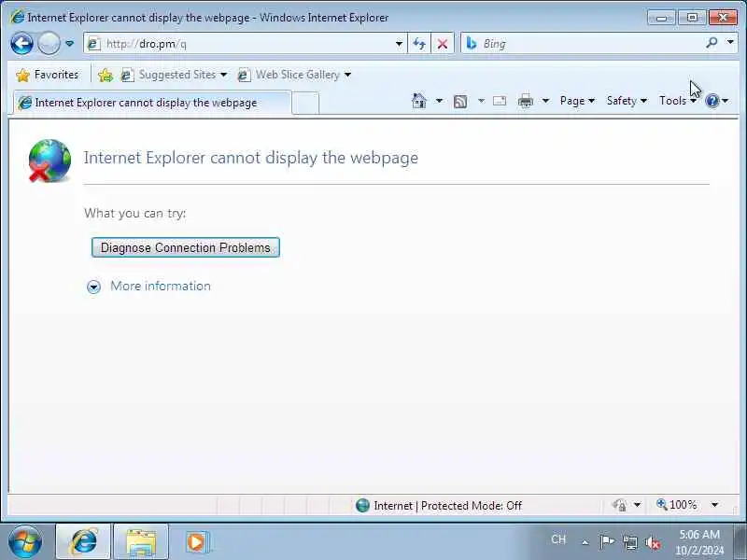The width and height of the screenshot is (747, 560).
Task: Click the Diagnose Connection Problems button
Action: pos(185,247)
